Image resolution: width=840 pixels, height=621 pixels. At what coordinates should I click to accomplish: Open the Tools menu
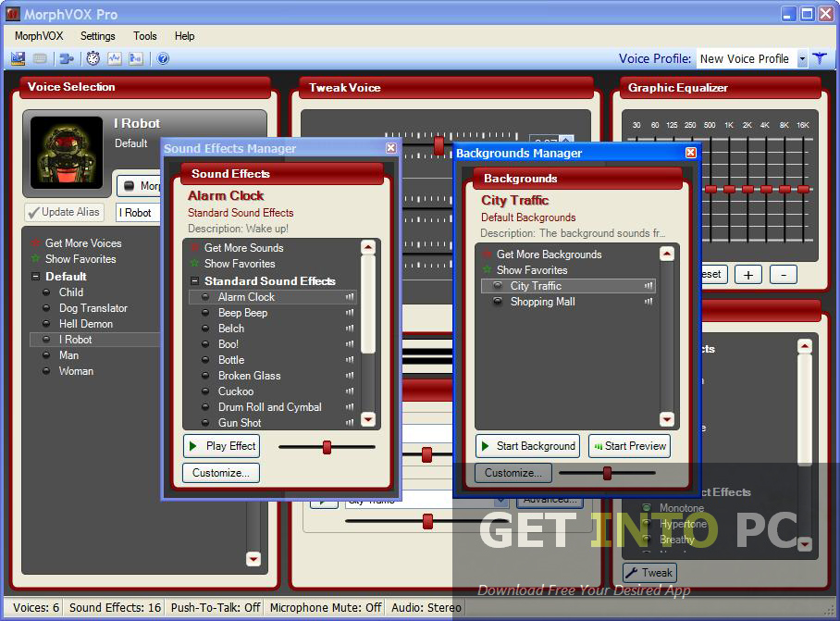click(x=145, y=36)
